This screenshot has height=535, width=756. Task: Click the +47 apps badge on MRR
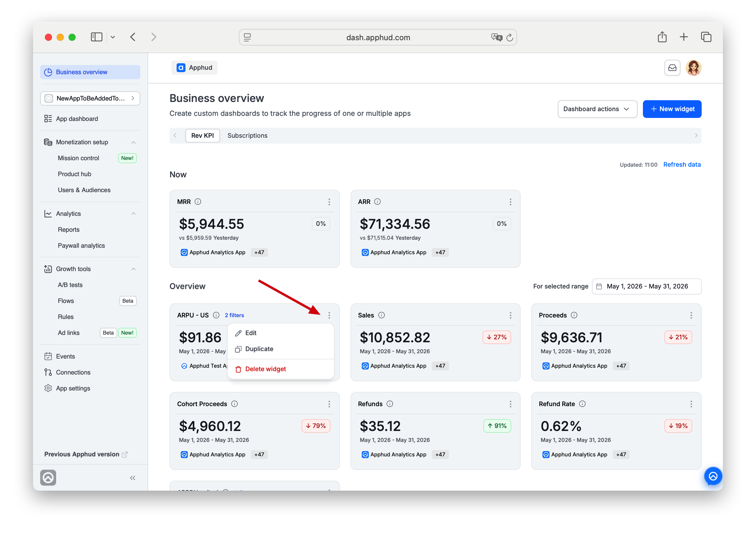[259, 252]
